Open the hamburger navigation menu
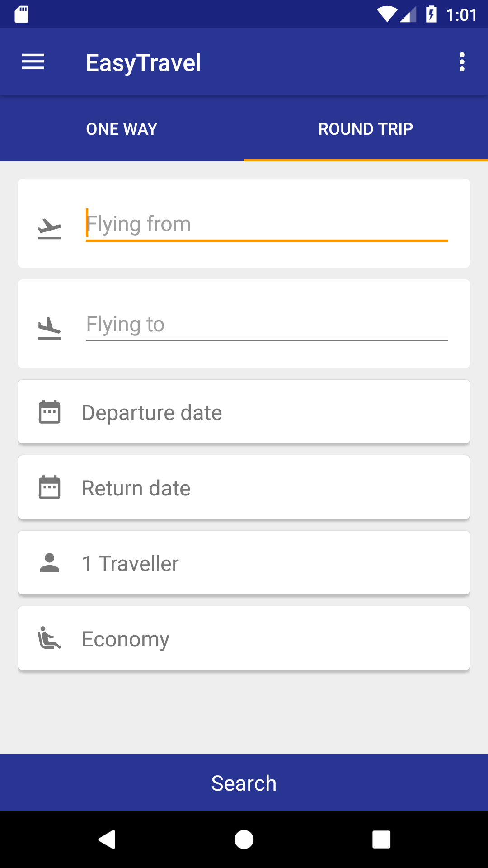 (x=33, y=62)
